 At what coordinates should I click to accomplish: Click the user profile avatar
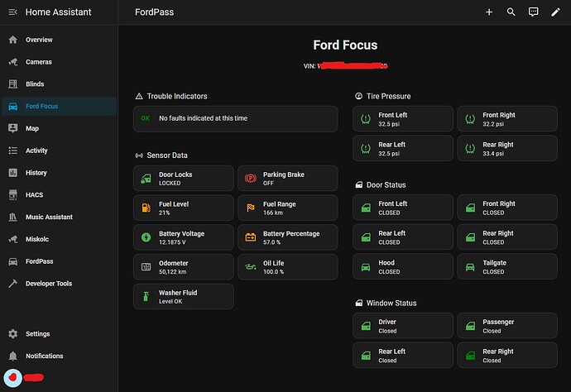tap(12, 378)
